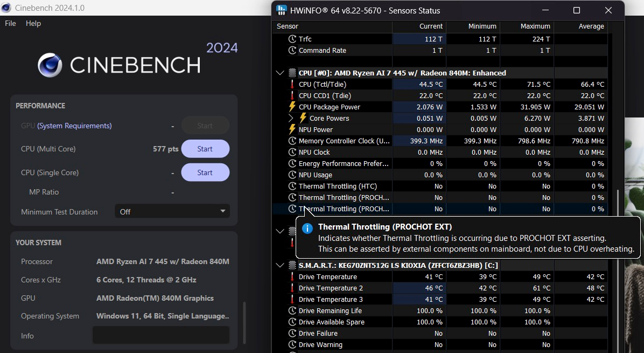644x353 pixels.
Task: Click the icon beside Drive Remaining Life
Action: coord(292,310)
